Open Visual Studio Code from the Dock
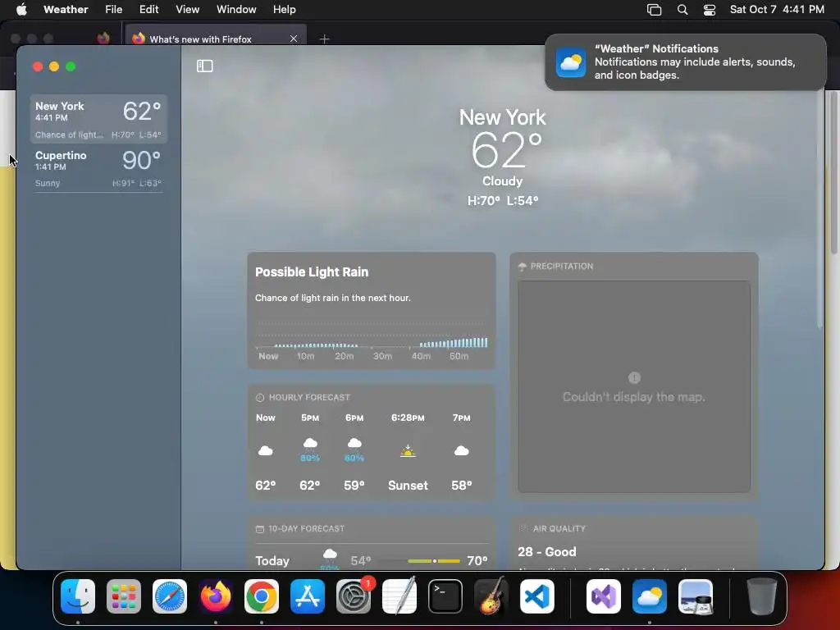840x630 pixels. [536, 596]
